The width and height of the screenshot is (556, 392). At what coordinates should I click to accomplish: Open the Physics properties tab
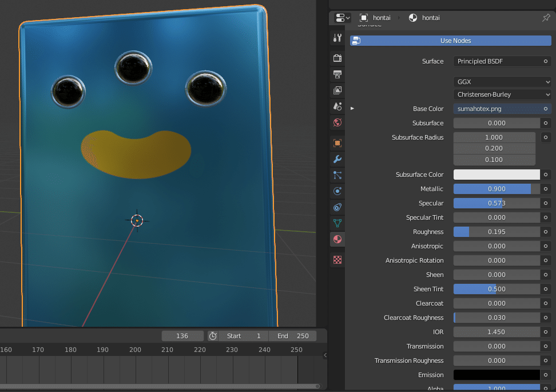point(337,191)
